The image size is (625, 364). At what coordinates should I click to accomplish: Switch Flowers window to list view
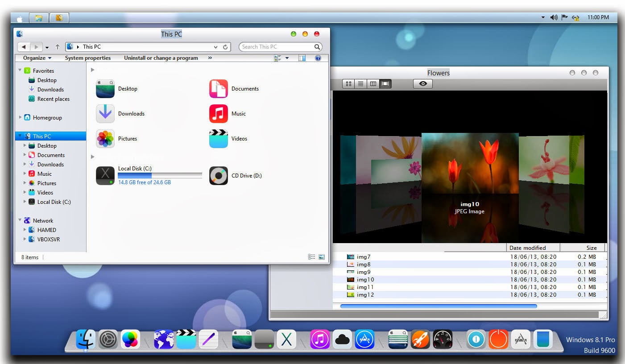click(x=360, y=83)
